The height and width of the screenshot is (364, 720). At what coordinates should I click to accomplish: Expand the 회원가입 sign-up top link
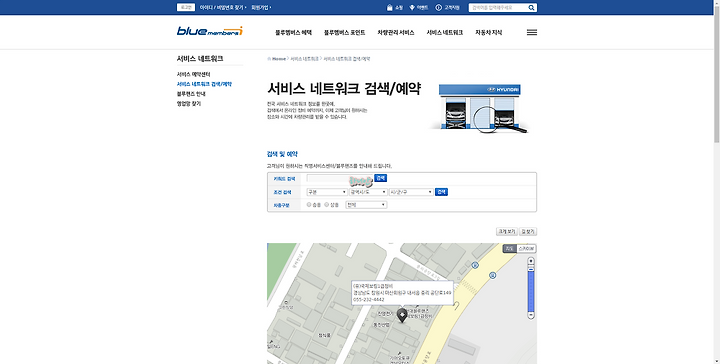click(x=261, y=7)
